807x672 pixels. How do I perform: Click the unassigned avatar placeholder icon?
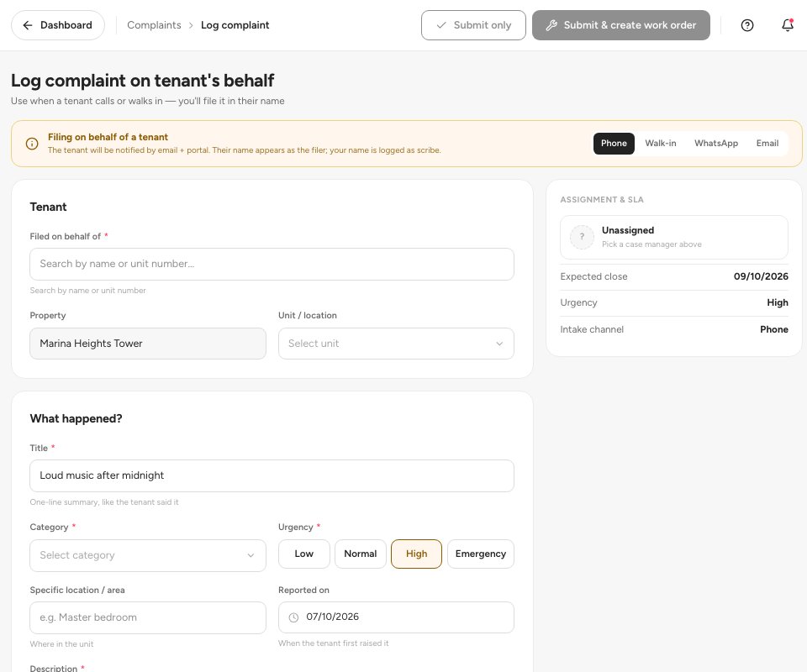[x=582, y=237]
